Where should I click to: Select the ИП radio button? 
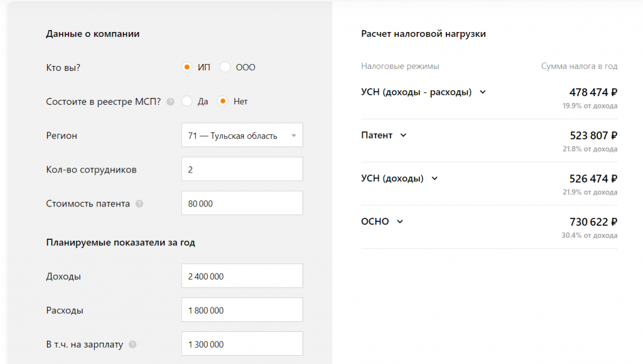tap(186, 67)
